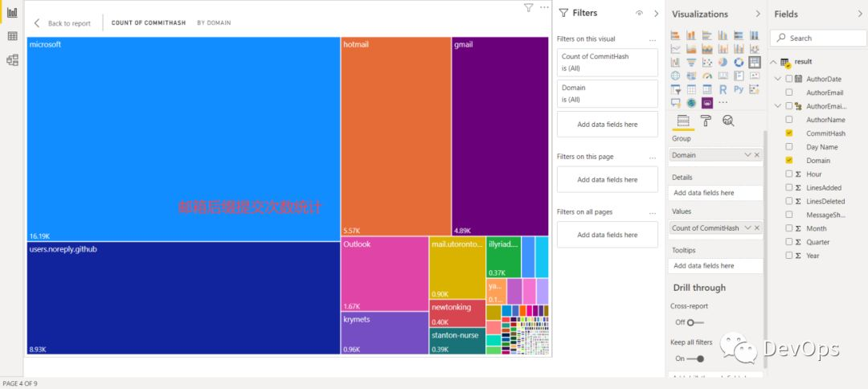Viewport: 868px width, 389px height.
Task: Open the Domain is (All) filter card
Action: click(608, 93)
